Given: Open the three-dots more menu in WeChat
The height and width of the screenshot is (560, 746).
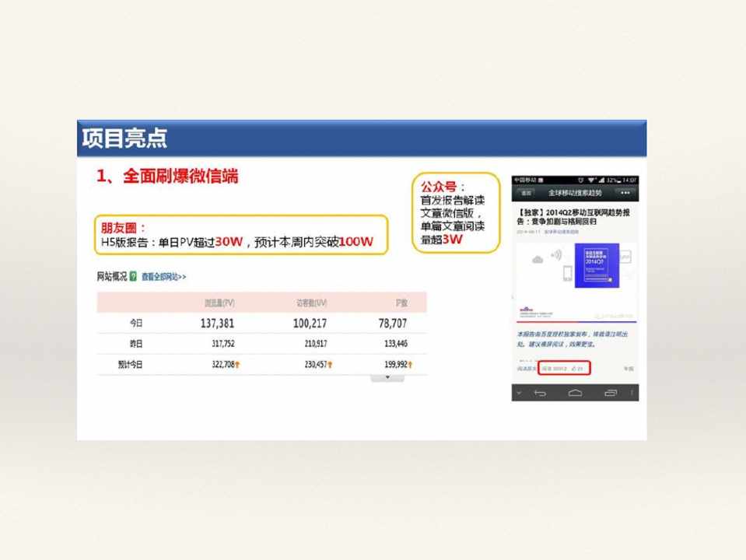Looking at the screenshot, I should click(x=624, y=192).
